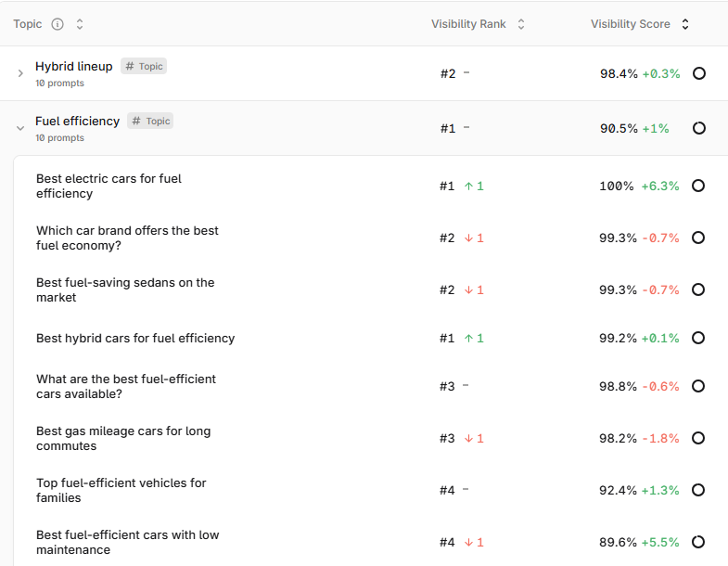Image resolution: width=728 pixels, height=566 pixels.
Task: Open 'Which car brand offers the best fuel economy?'
Action: [127, 238]
